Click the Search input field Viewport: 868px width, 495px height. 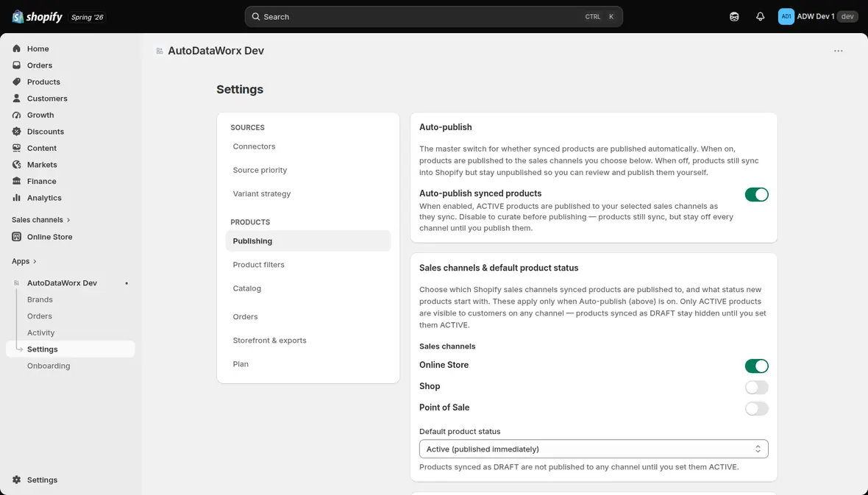click(x=433, y=17)
